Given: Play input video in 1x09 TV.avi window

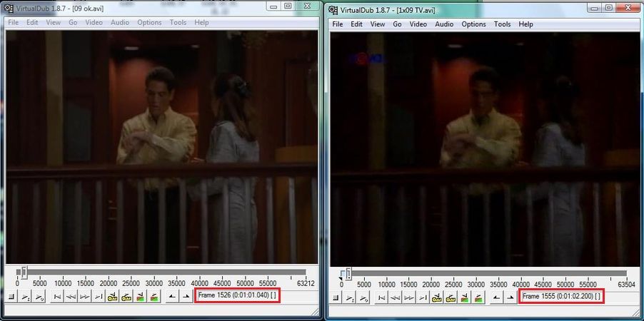Looking at the screenshot, I should [350, 297].
